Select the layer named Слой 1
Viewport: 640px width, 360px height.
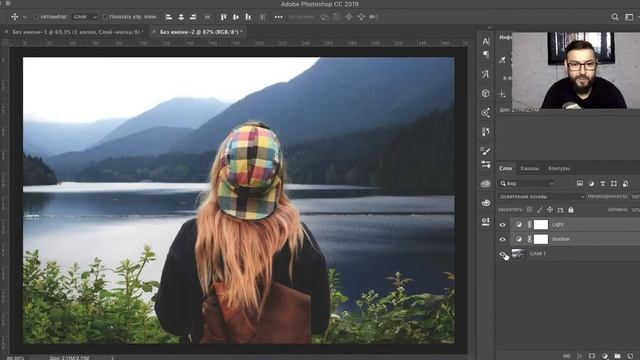[537, 253]
